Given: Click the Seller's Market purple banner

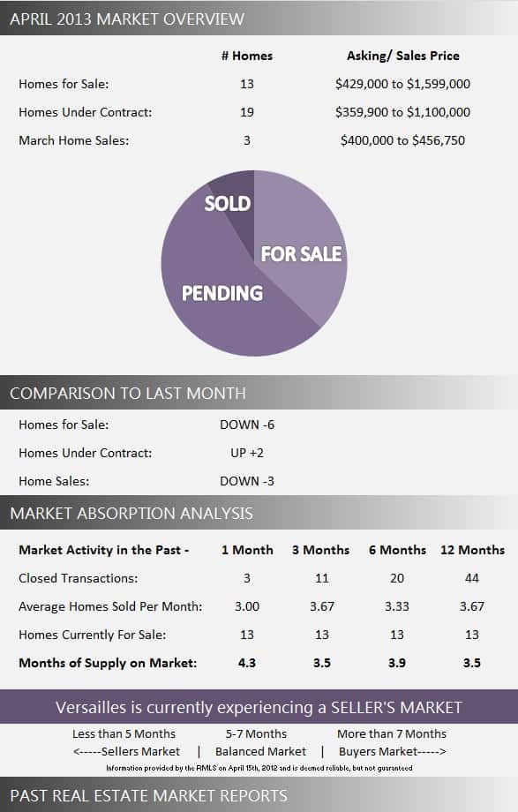Looking at the screenshot, I should click(259, 707).
